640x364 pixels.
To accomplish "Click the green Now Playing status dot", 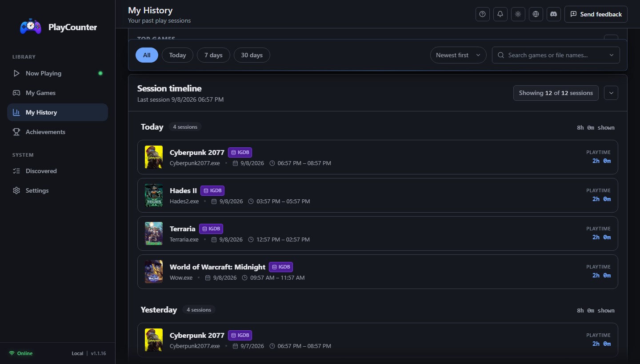I will 100,73.
